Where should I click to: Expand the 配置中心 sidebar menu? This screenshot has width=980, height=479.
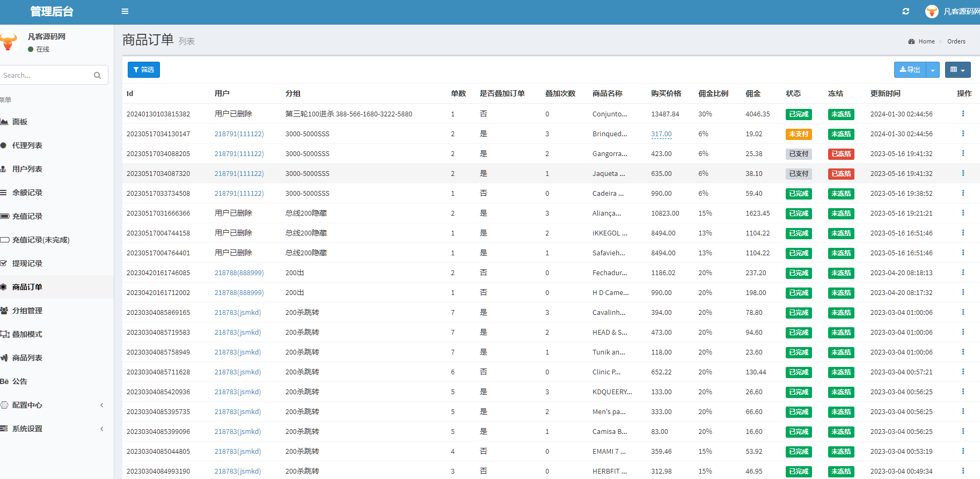click(54, 405)
